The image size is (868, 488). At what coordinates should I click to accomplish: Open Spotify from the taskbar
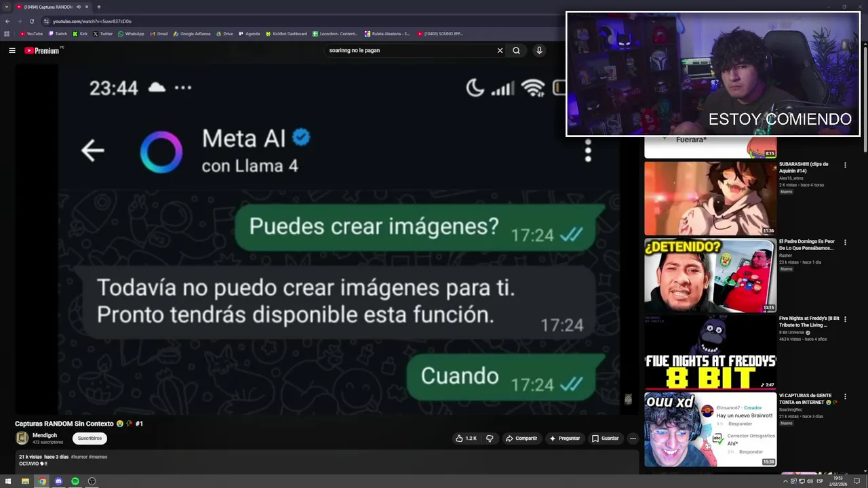(75, 481)
